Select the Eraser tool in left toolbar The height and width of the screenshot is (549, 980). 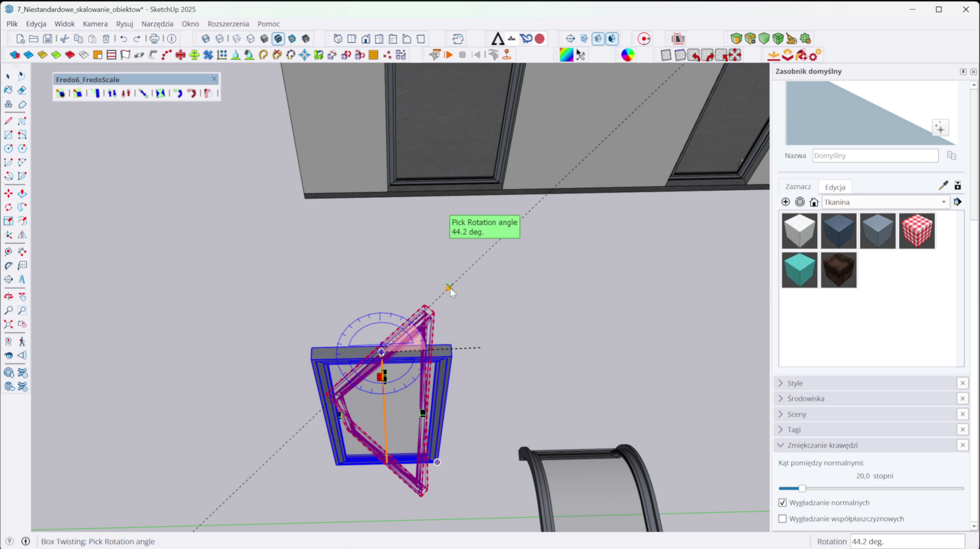[x=22, y=91]
